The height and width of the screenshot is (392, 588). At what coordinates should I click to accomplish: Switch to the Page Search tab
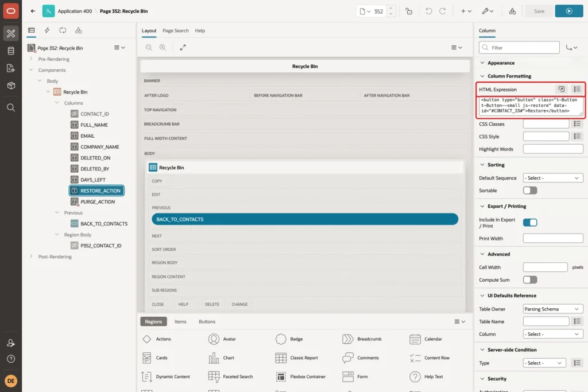[176, 31]
